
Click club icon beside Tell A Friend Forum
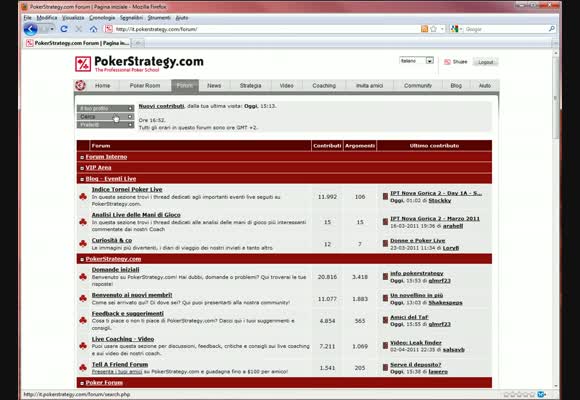(83, 368)
